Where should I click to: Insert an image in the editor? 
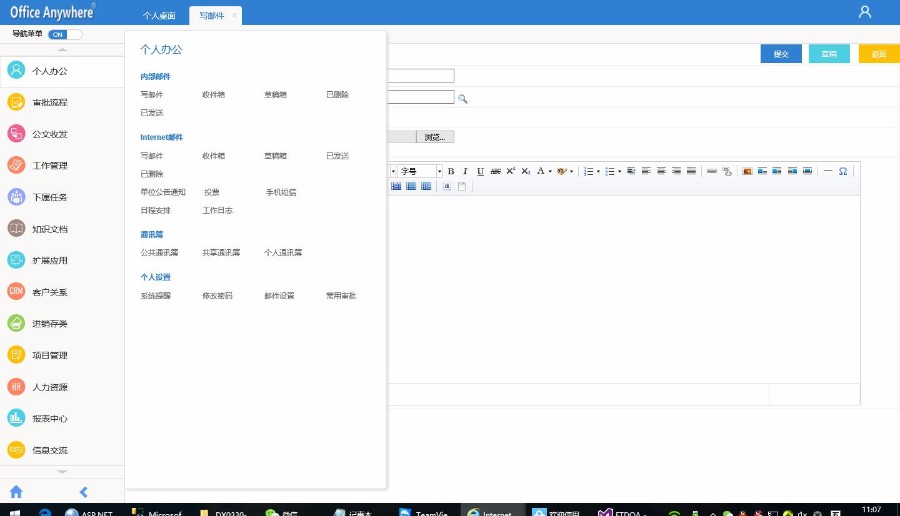click(747, 171)
